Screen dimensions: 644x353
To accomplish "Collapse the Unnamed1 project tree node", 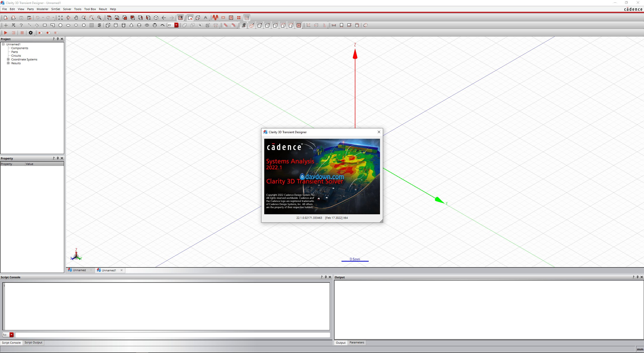I will click(3, 44).
